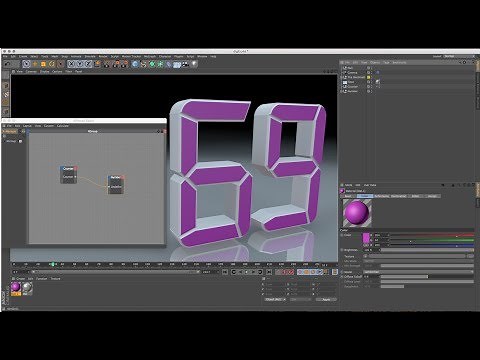480x360 pixels.
Task: Click the Spline pen toolbar icon
Action: click(x=144, y=64)
